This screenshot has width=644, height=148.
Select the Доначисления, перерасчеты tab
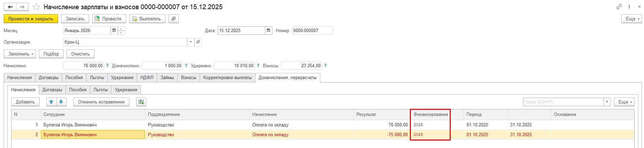[x=288, y=78]
